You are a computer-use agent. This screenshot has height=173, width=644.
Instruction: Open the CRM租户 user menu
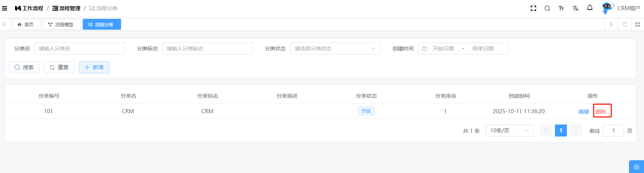(x=621, y=8)
